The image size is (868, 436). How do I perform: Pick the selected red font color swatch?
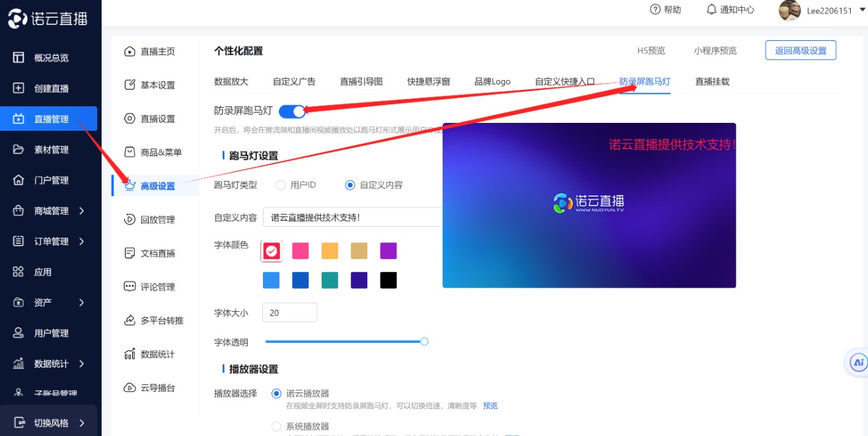(x=271, y=250)
